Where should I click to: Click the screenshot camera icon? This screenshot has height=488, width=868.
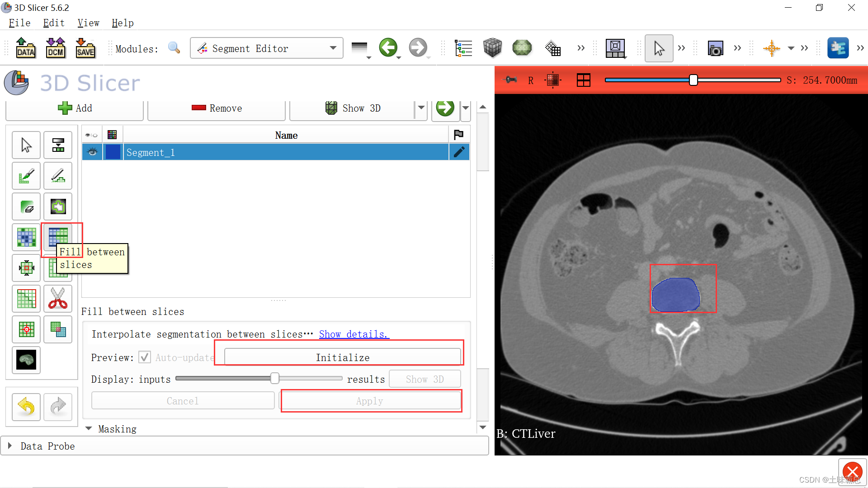pyautogui.click(x=715, y=48)
